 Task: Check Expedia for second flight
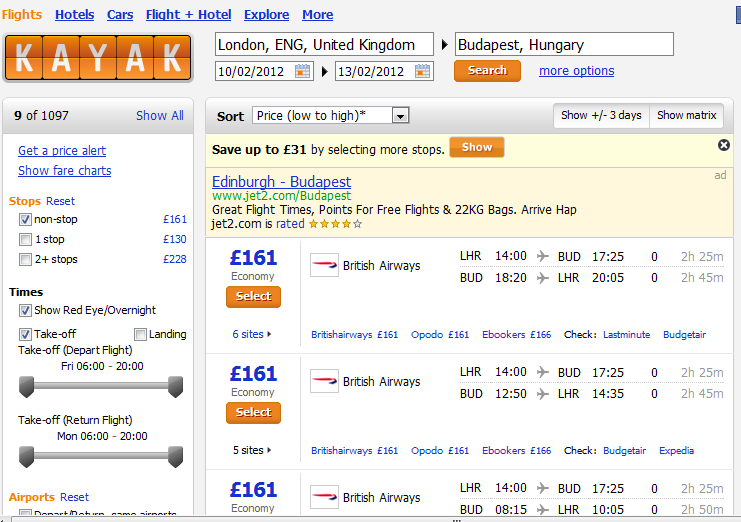676,451
